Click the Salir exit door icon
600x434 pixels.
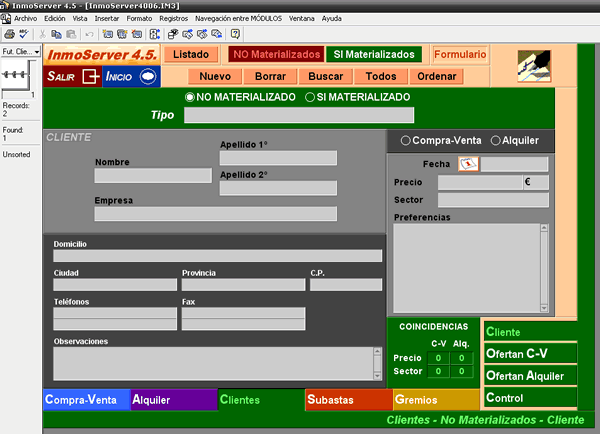pos(91,76)
